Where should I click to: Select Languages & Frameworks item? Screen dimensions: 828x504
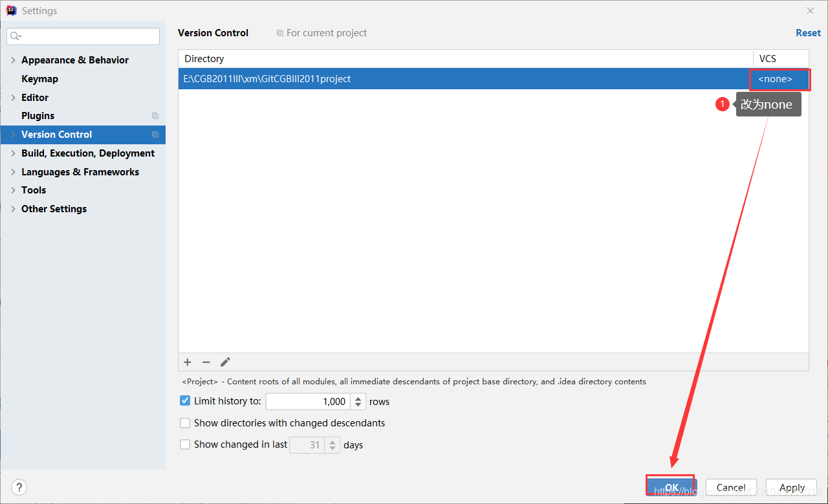pyautogui.click(x=80, y=172)
